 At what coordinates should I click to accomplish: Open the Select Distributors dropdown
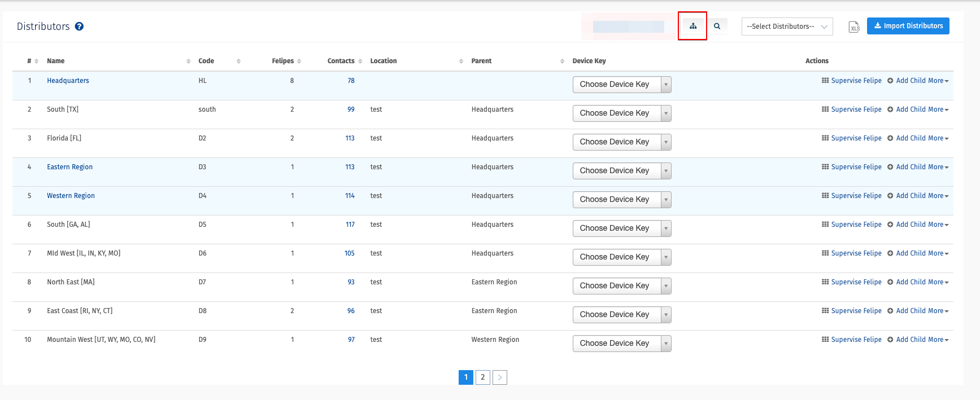787,27
